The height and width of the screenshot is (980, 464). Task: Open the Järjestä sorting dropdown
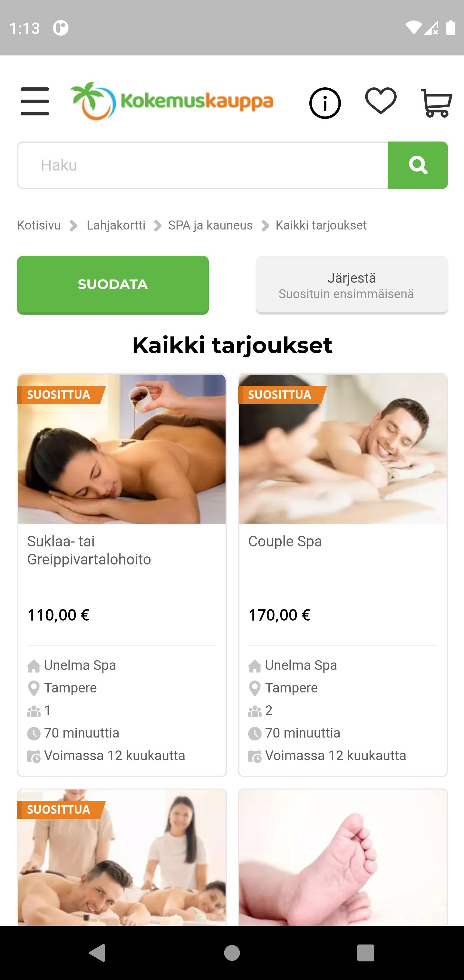pos(352,285)
